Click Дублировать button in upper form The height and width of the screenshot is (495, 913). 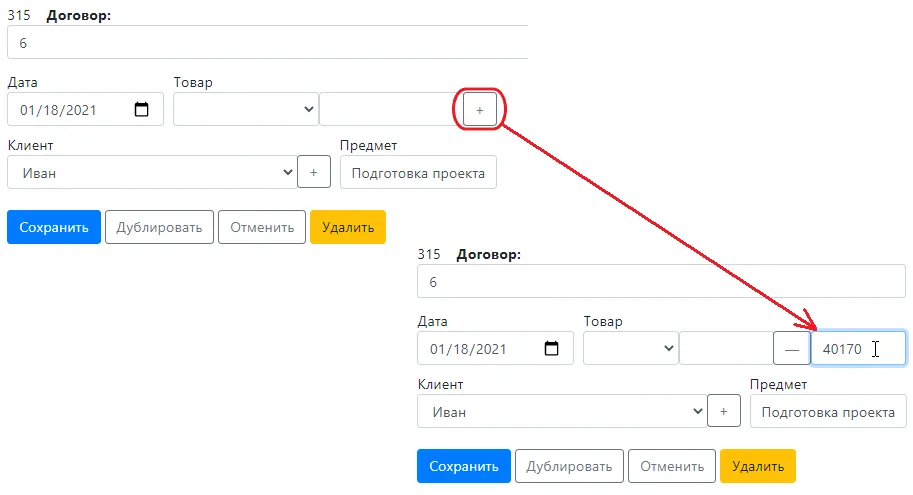click(x=159, y=227)
